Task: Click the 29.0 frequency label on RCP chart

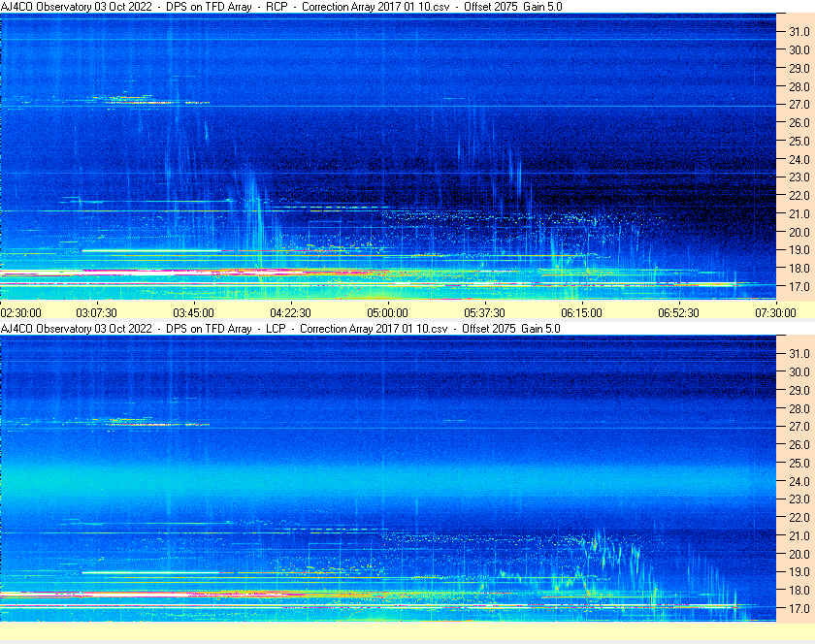Action: tap(799, 68)
